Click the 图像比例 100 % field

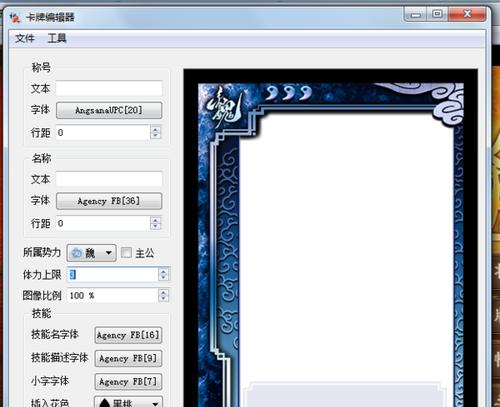pos(113,295)
